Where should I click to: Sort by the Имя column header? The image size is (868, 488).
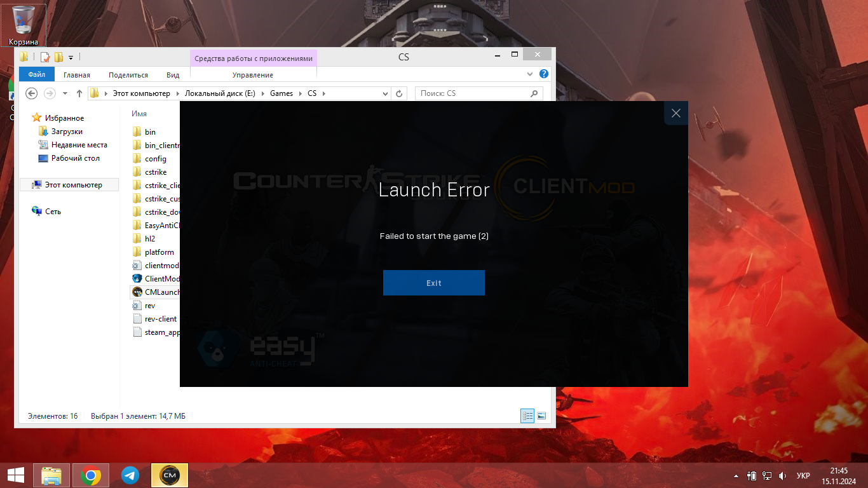tap(139, 114)
